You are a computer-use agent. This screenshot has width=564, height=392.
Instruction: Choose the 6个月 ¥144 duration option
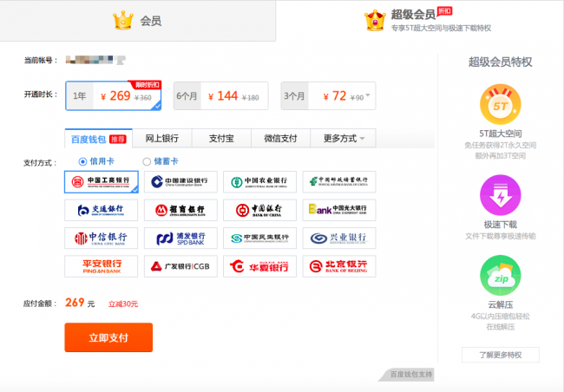pyautogui.click(x=221, y=96)
